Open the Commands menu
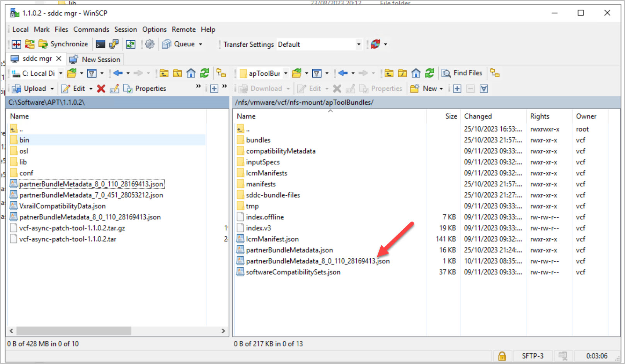Viewport: 625px width, 364px height. click(x=91, y=29)
